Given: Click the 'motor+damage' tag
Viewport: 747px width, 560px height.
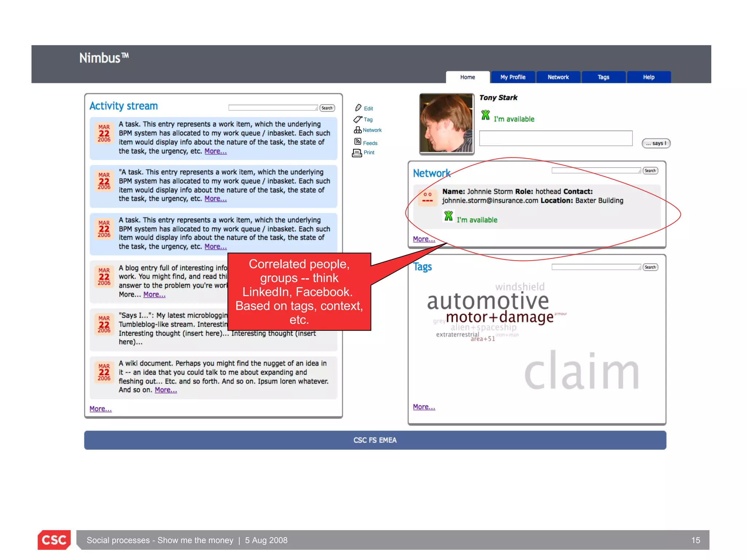Looking at the screenshot, I should pyautogui.click(x=499, y=317).
